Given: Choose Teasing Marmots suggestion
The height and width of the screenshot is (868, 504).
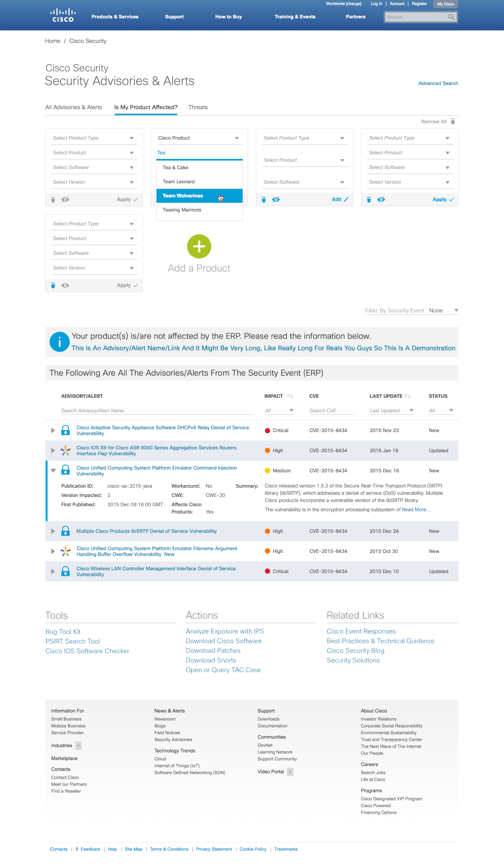Looking at the screenshot, I should coord(199,210).
